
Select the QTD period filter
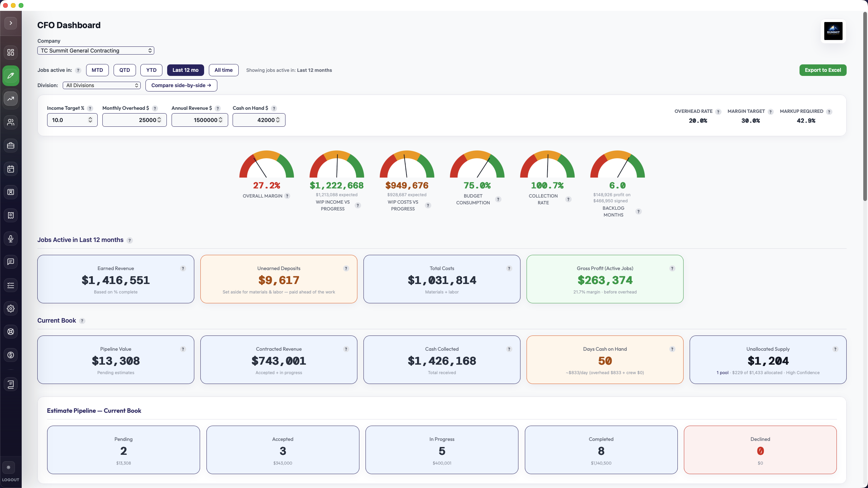tap(125, 70)
